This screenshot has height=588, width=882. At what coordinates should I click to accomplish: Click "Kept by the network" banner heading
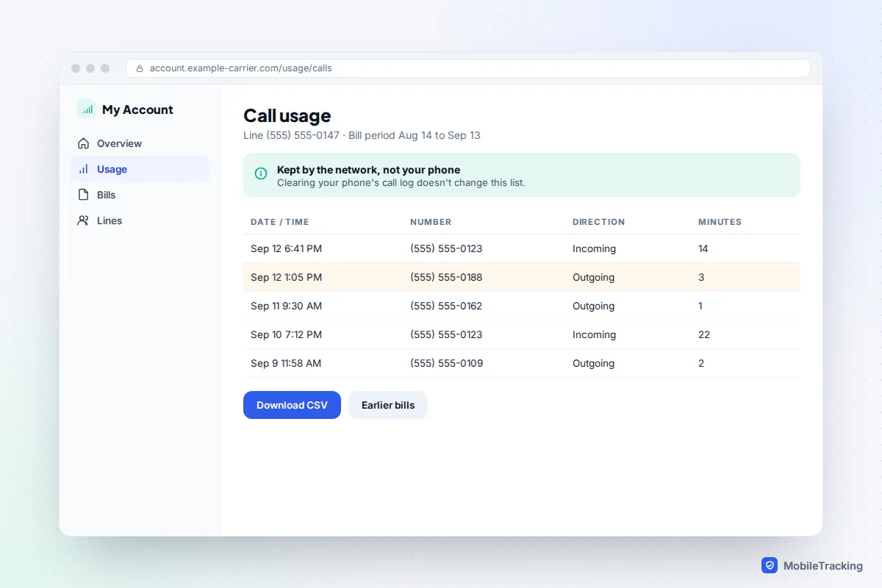(x=368, y=170)
